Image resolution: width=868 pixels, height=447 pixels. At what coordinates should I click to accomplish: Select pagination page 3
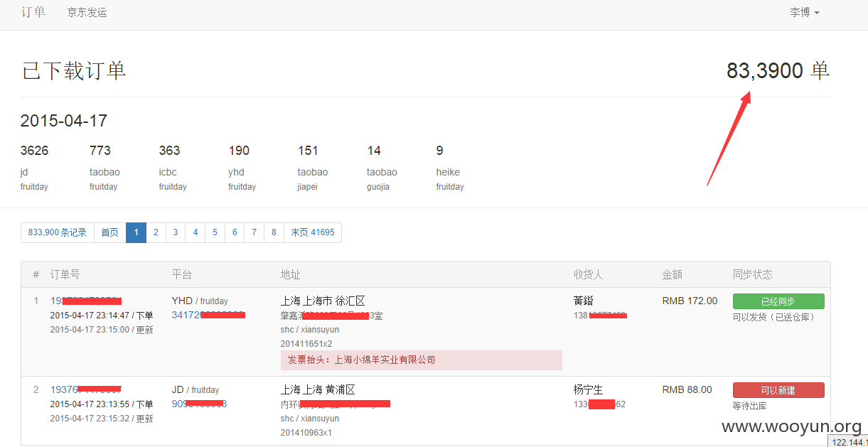click(176, 232)
